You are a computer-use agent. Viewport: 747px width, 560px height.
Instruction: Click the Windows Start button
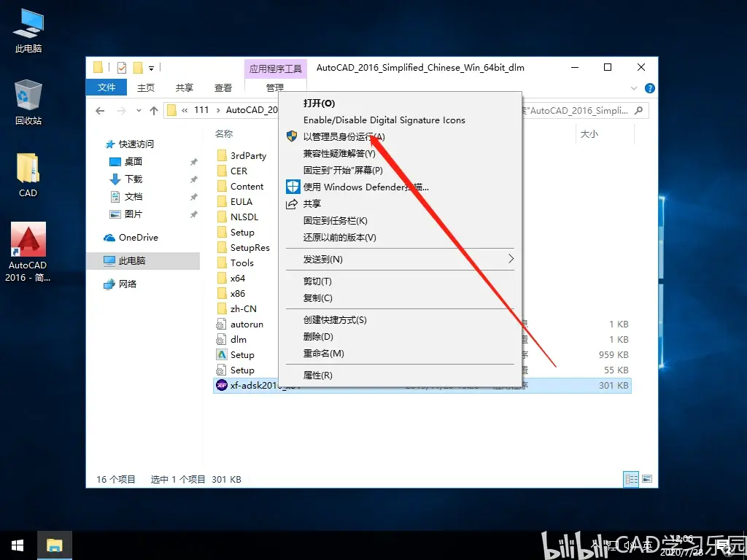[18, 545]
